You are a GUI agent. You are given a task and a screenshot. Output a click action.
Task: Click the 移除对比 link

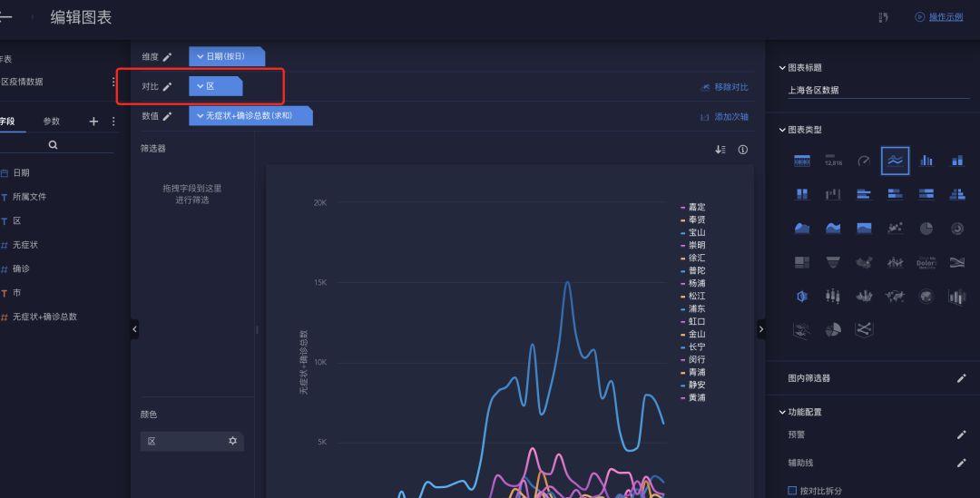724,87
